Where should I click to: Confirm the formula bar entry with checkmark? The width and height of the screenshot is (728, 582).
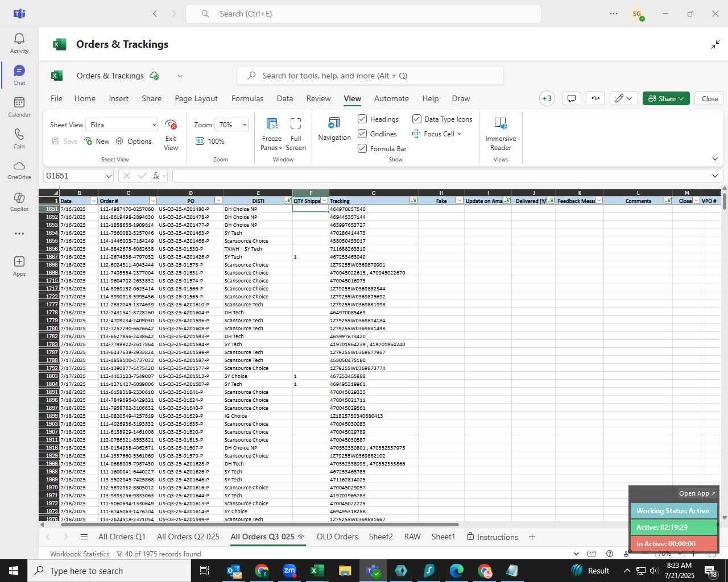tap(142, 176)
